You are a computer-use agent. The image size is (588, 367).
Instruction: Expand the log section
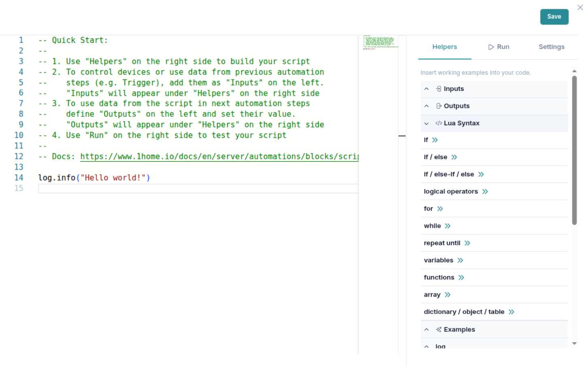tap(426, 346)
